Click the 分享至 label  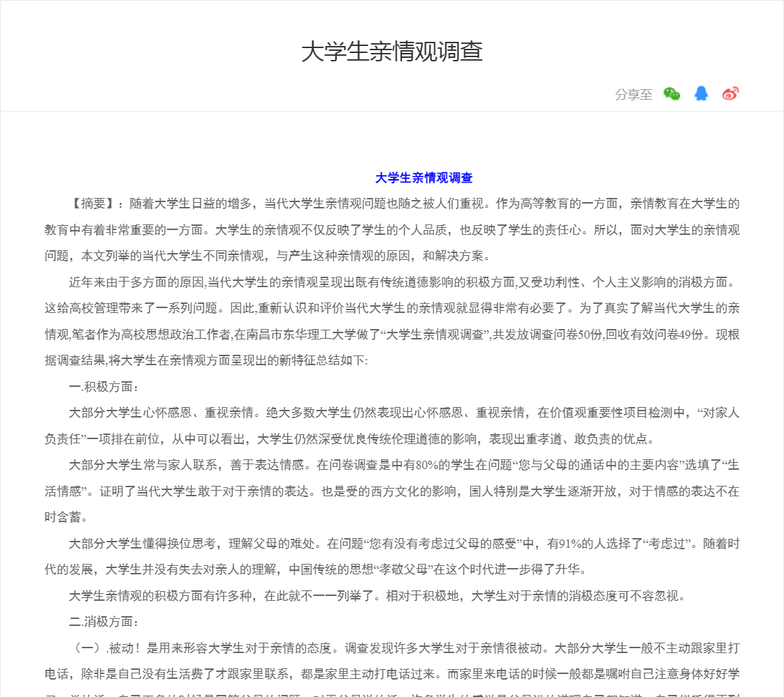point(633,94)
